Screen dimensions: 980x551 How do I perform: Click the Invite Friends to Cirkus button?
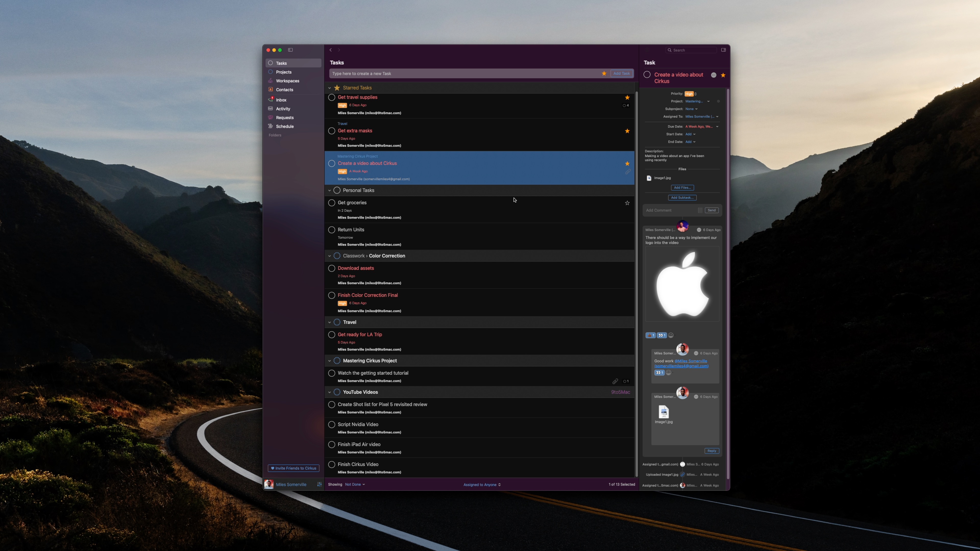293,468
